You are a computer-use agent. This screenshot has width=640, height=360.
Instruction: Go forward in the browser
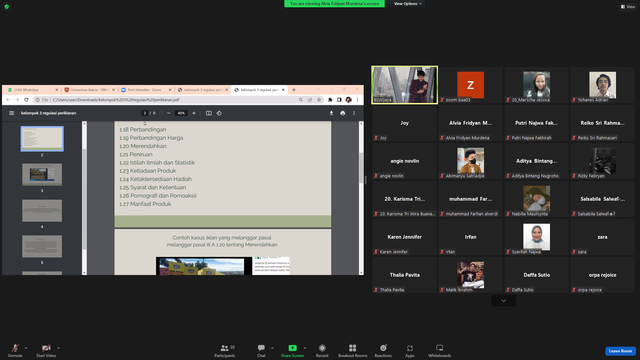pos(17,100)
